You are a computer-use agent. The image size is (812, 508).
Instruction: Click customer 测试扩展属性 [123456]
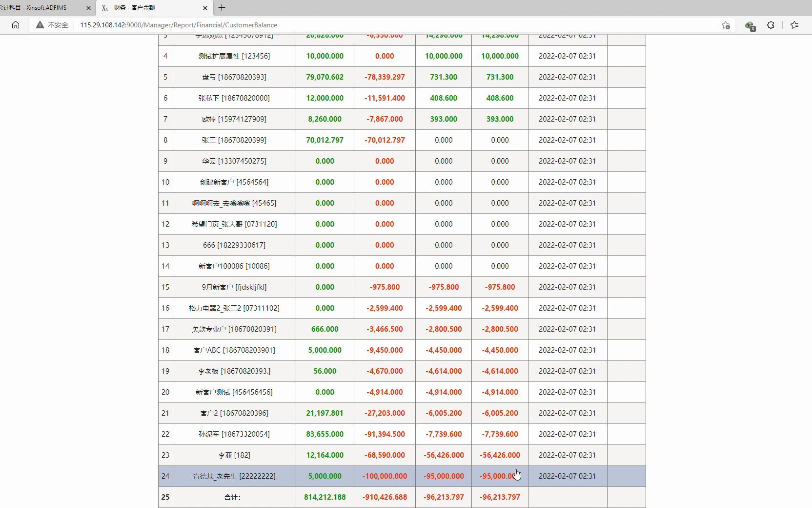(x=234, y=56)
